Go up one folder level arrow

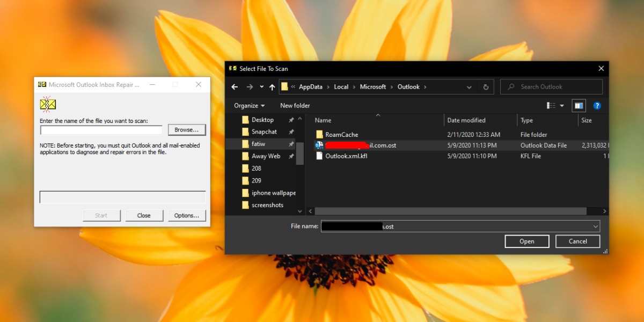[x=272, y=87]
